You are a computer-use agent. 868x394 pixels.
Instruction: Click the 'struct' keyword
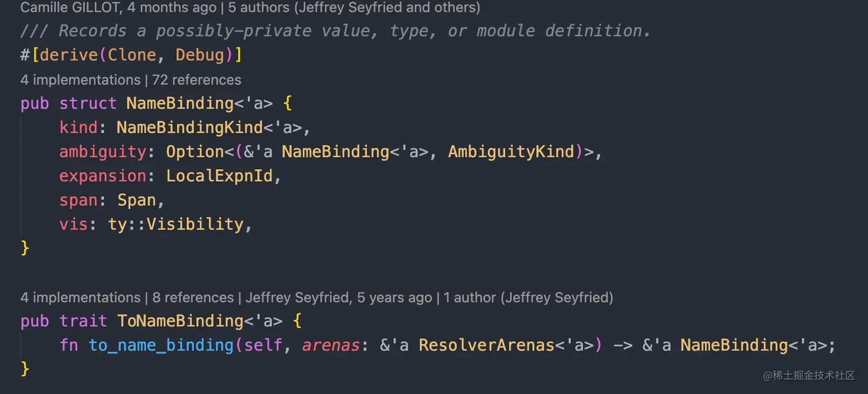88,103
